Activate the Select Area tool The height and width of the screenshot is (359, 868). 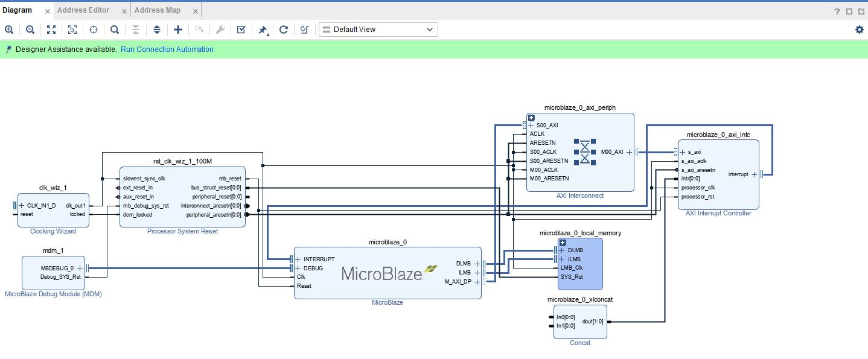click(72, 30)
